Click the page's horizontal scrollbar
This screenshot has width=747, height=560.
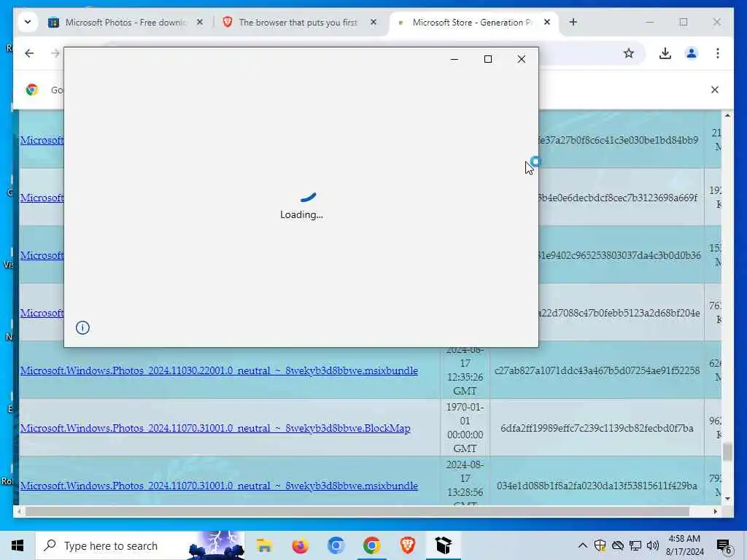[x=357, y=511]
